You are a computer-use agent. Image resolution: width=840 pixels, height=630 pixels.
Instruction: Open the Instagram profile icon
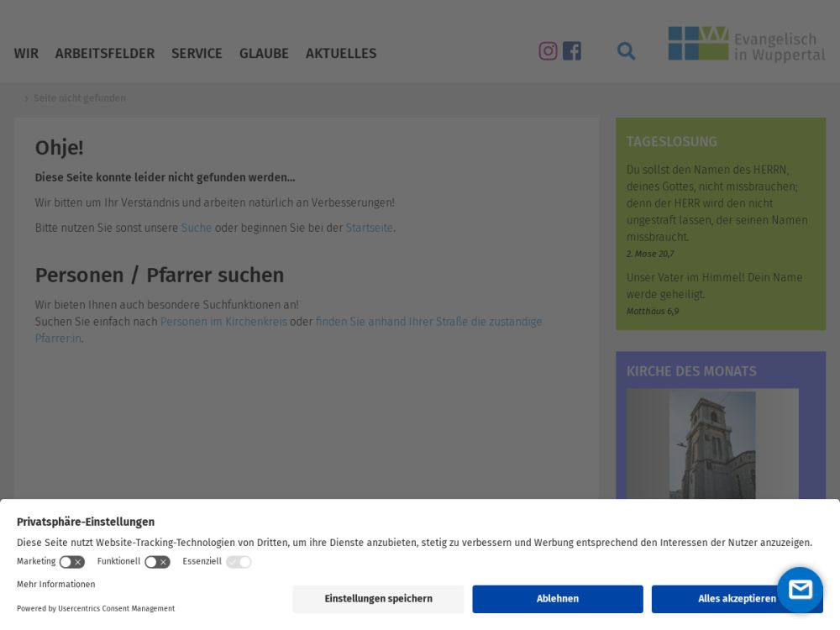tap(548, 51)
